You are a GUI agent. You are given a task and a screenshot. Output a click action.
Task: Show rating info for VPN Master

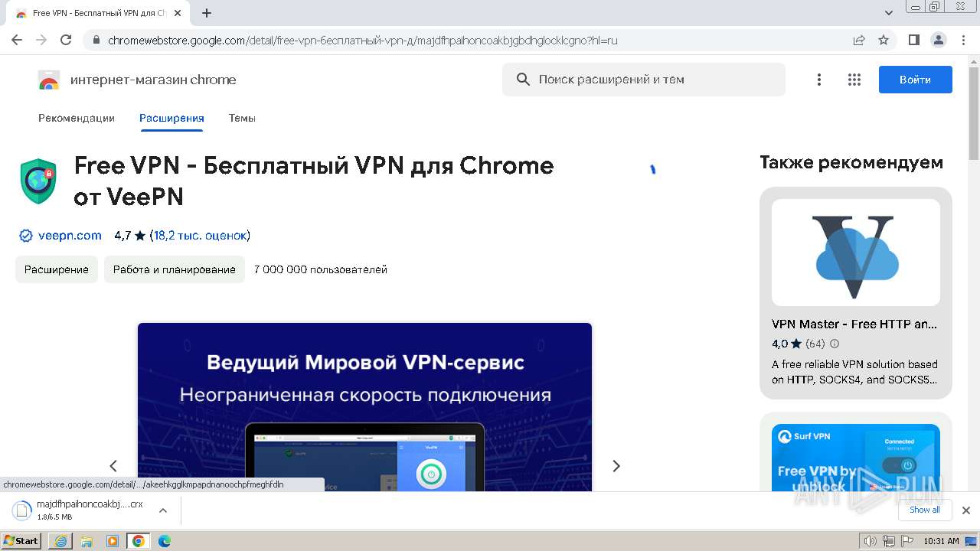point(835,344)
